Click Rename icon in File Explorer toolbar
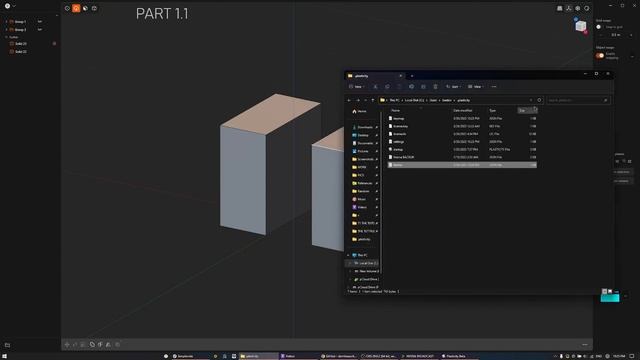The width and height of the screenshot is (640, 360). coord(411,87)
